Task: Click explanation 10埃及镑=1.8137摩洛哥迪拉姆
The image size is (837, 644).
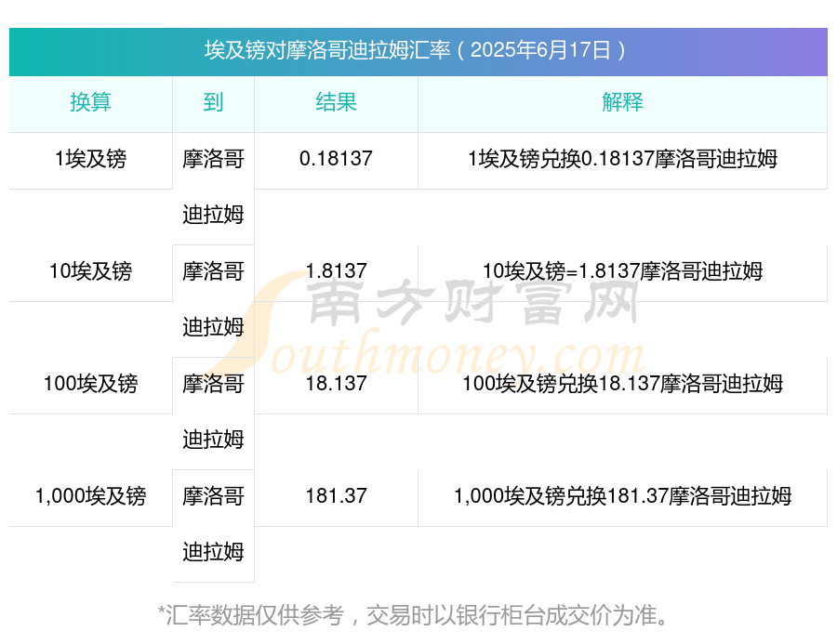Action: click(622, 271)
